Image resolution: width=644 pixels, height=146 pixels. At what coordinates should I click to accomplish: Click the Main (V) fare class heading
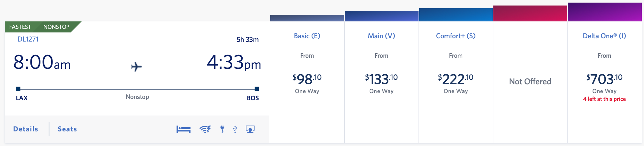[x=381, y=36]
